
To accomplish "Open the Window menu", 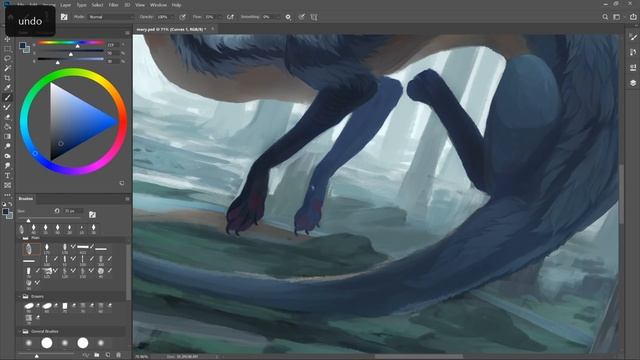I will point(158,5).
